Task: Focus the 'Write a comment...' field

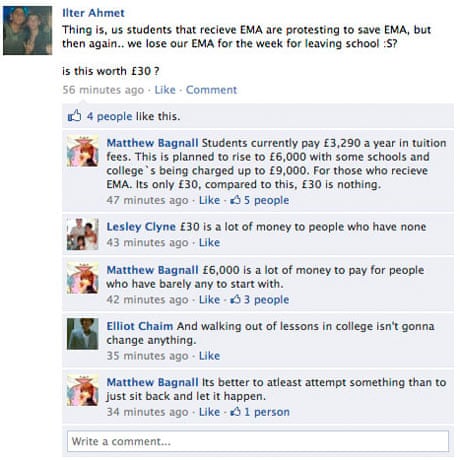Action: click(258, 441)
